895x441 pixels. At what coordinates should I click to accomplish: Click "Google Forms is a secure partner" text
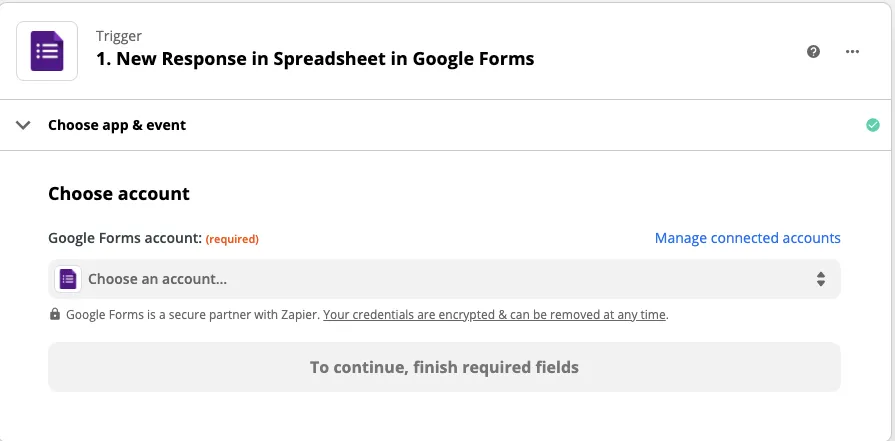pos(193,314)
